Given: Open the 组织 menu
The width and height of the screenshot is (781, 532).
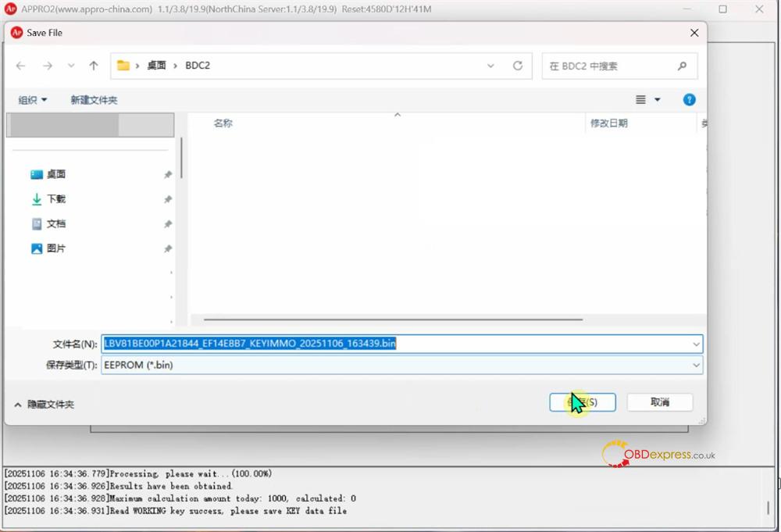Looking at the screenshot, I should [x=33, y=100].
